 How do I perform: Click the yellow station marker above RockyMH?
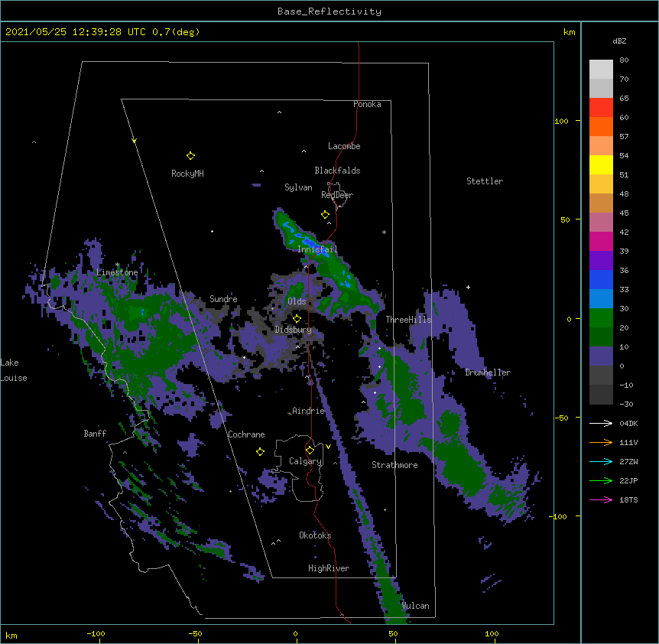190,156
